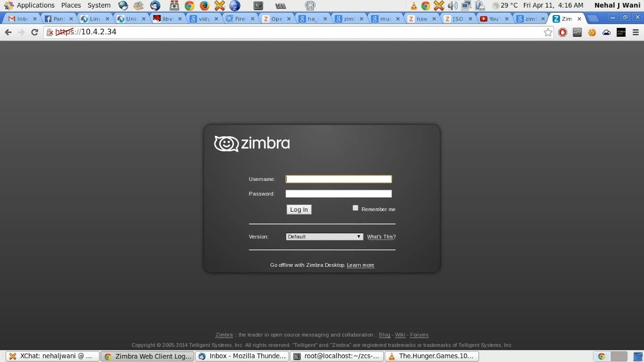Viewport: 644px width, 362px height.
Task: Open the System menu
Action: (x=99, y=6)
